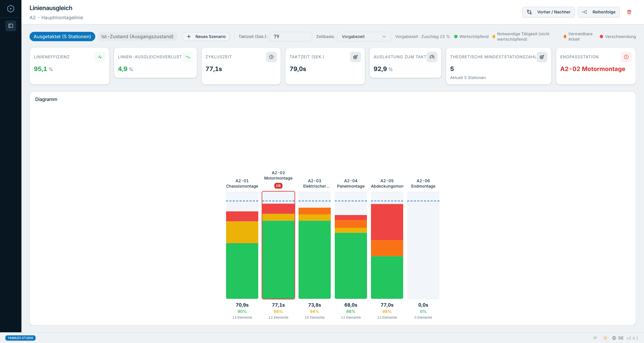Click the Taktzeit target icon
This screenshot has height=343, width=644.
355,57
